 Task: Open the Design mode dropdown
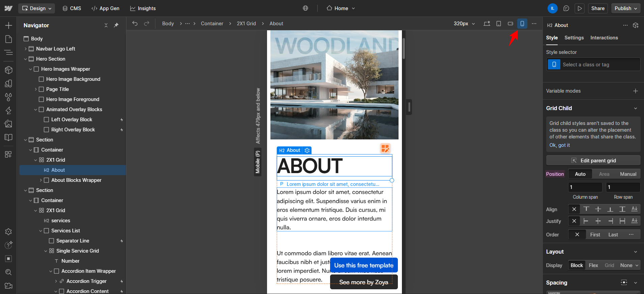(x=37, y=8)
